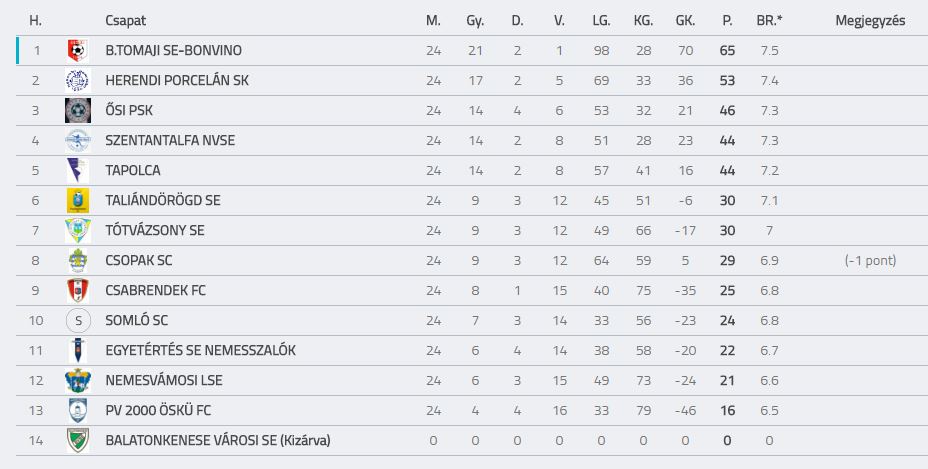This screenshot has width=928, height=469.
Task: Click the BR.* column header
Action: [769, 21]
